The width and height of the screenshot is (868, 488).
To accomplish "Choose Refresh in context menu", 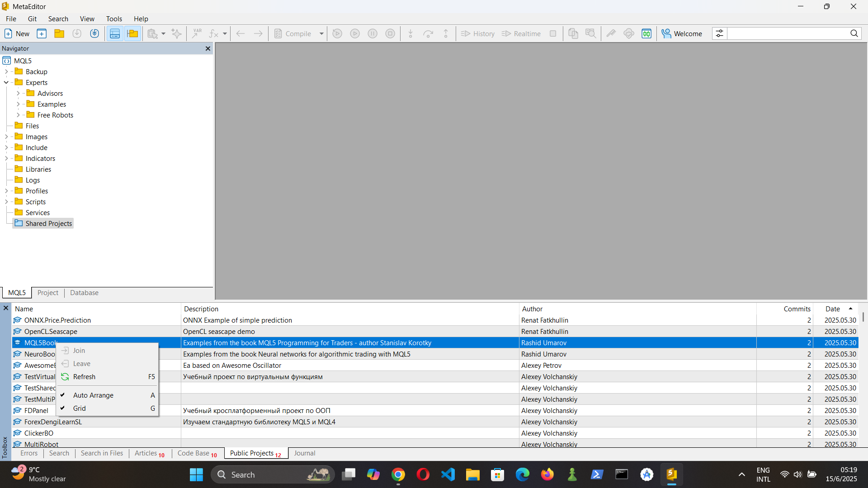I will (108, 377).
